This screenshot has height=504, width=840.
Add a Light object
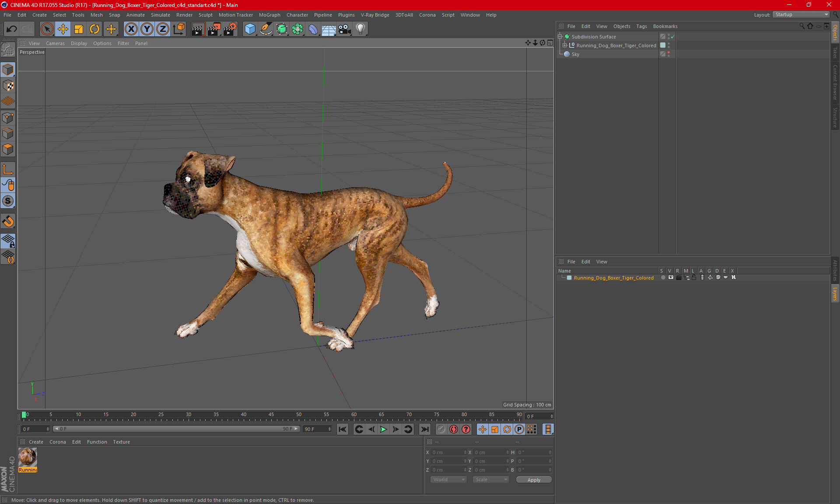coord(360,29)
